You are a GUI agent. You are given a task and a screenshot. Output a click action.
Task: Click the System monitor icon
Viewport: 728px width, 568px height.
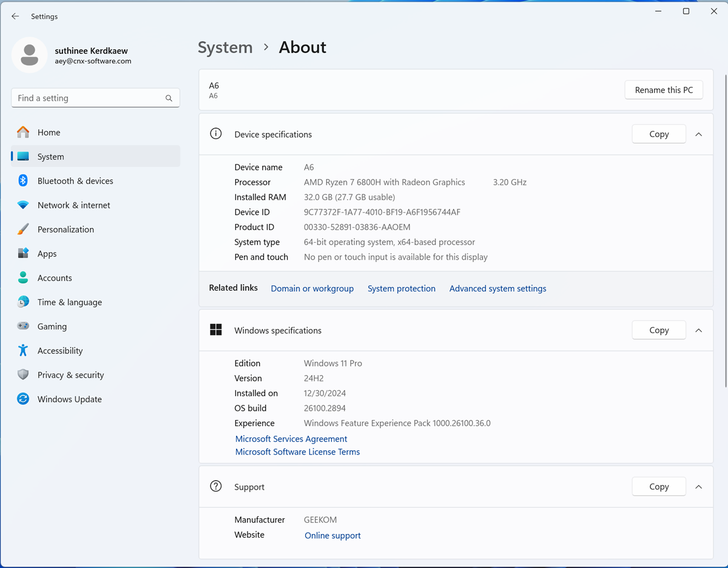pyautogui.click(x=23, y=157)
